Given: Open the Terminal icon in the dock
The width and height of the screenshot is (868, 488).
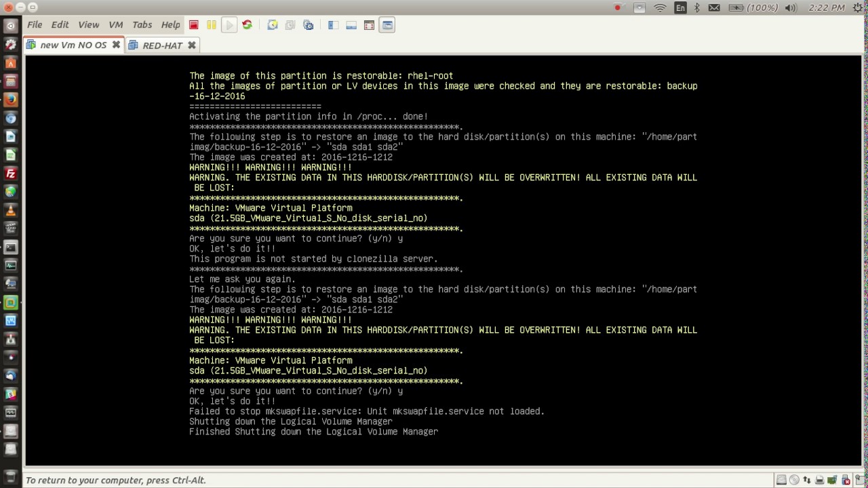Looking at the screenshot, I should pyautogui.click(x=10, y=247).
